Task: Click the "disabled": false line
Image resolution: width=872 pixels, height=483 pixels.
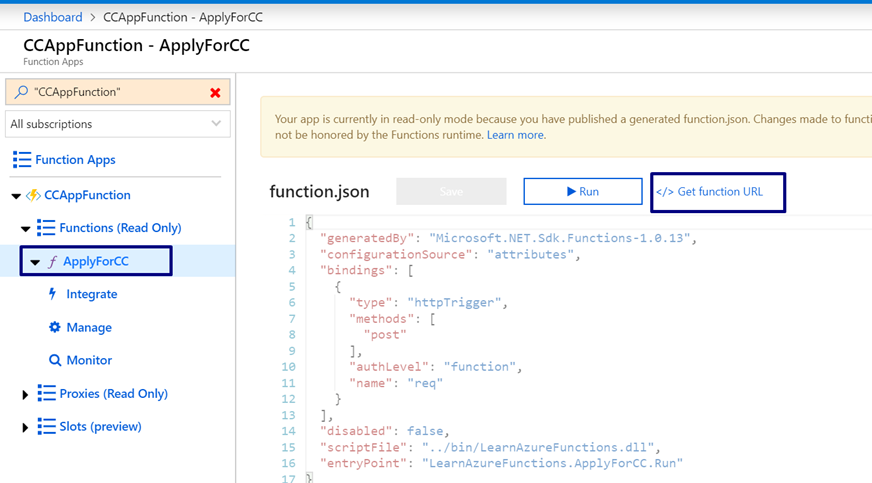Action: tap(384, 431)
